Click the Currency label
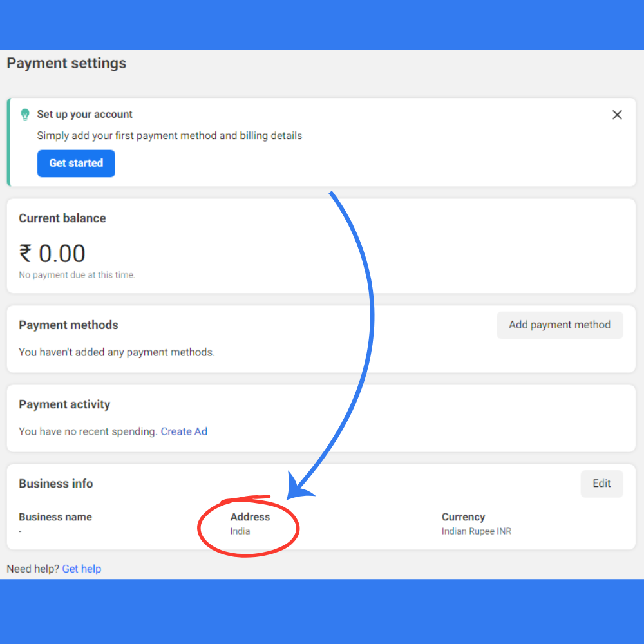644x644 pixels. click(463, 517)
